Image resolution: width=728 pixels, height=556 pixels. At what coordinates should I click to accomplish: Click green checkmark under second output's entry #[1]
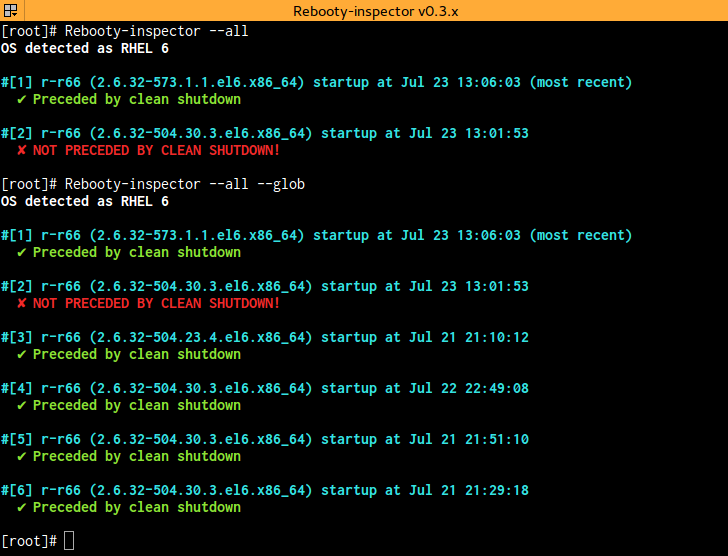click(21, 253)
